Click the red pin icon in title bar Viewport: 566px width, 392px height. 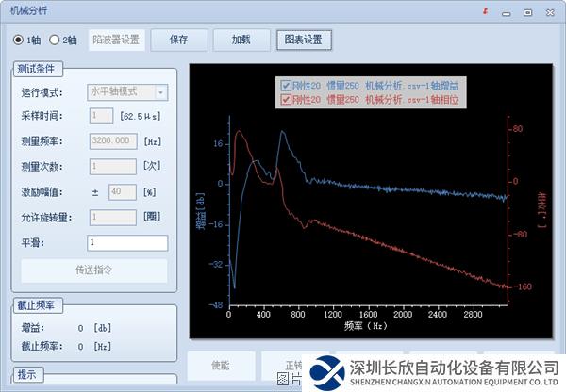(x=485, y=12)
